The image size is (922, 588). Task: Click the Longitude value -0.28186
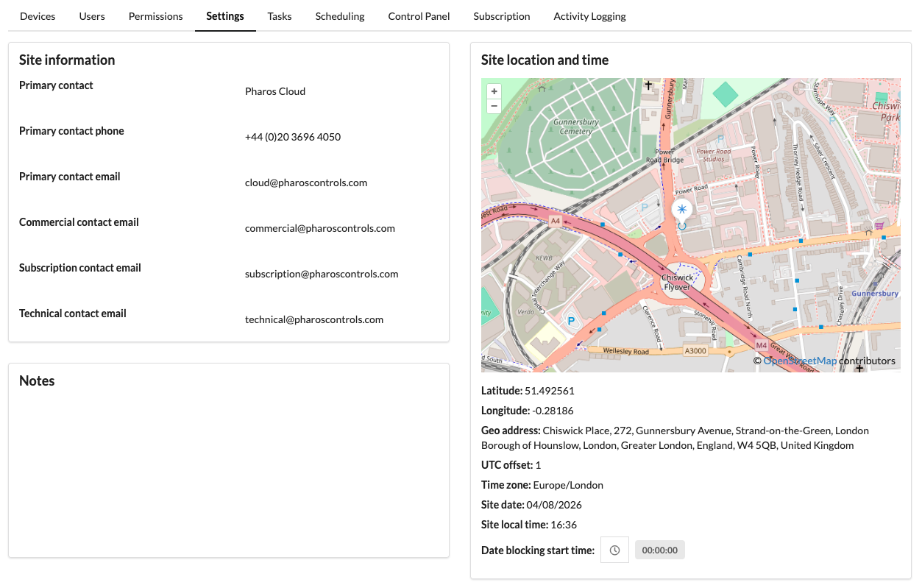(553, 411)
